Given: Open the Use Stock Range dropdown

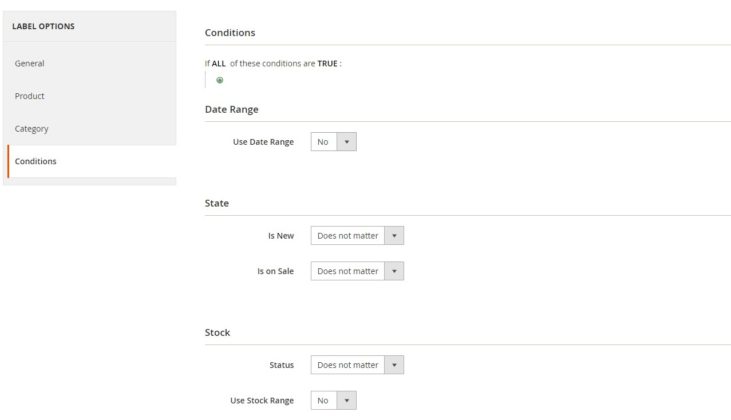Looking at the screenshot, I should [x=333, y=400].
